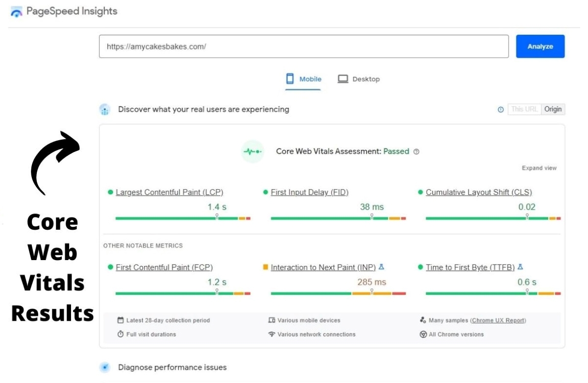Click the wifi icon for network connections
Screen dimensions: 588x383
pyautogui.click(x=272, y=335)
